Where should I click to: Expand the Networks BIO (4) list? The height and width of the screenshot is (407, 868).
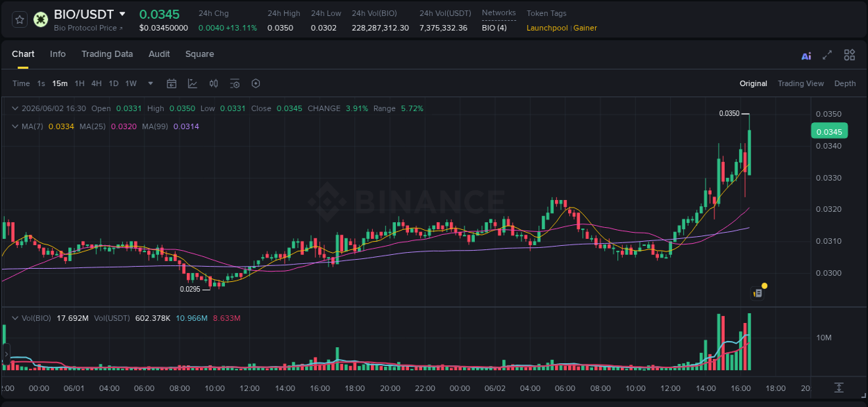tap(494, 28)
